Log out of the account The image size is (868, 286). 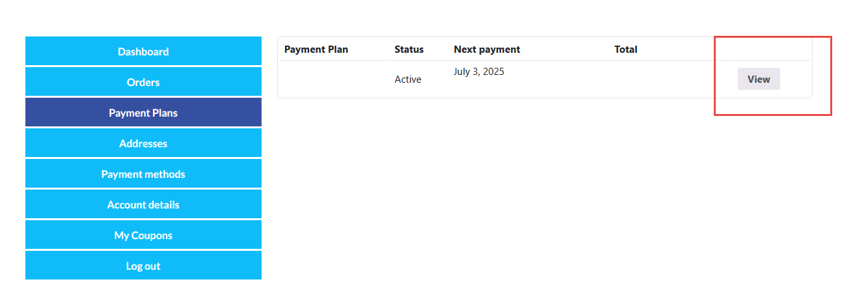(x=143, y=266)
